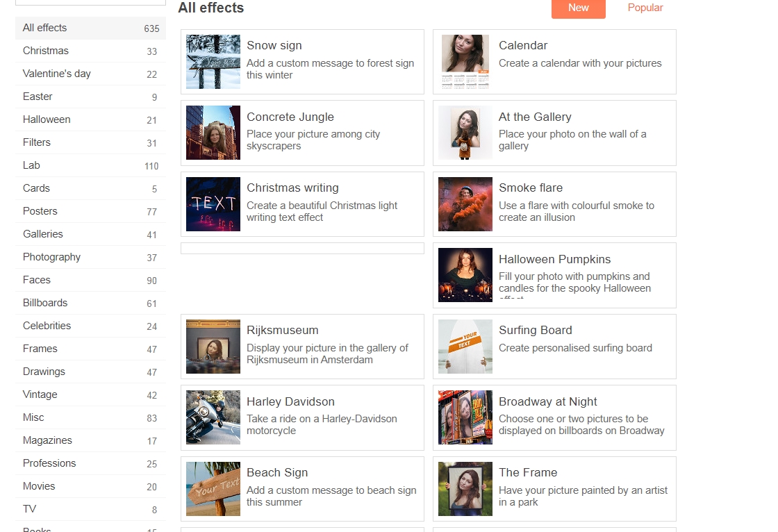Choose the Smoke flare effect thumbnail
The width and height of the screenshot is (778, 532).
[465, 204]
